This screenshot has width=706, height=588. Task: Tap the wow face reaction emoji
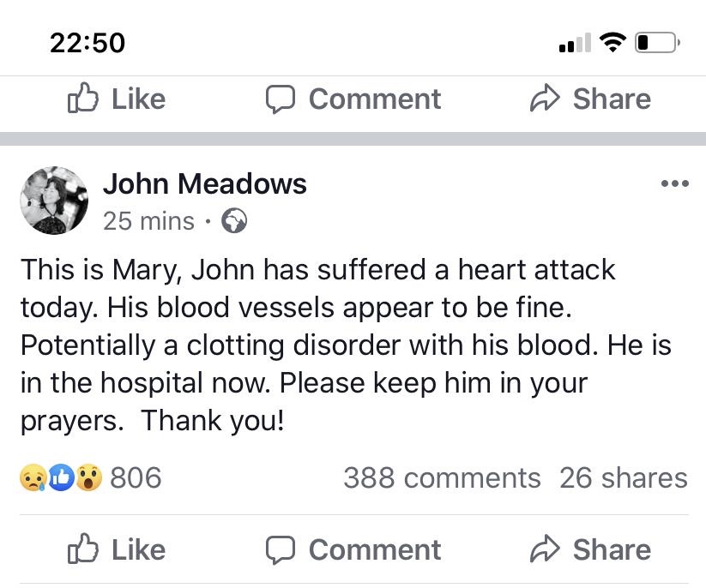click(x=86, y=478)
